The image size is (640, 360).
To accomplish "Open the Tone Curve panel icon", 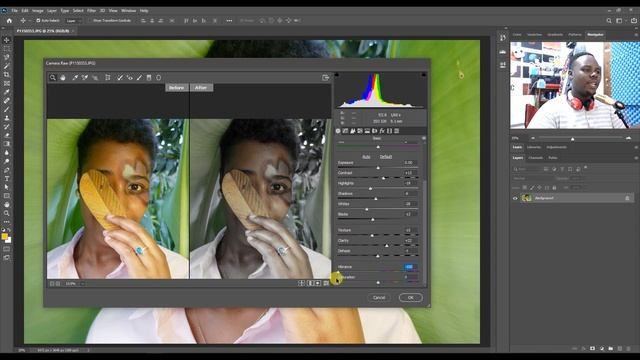I will 345,131.
